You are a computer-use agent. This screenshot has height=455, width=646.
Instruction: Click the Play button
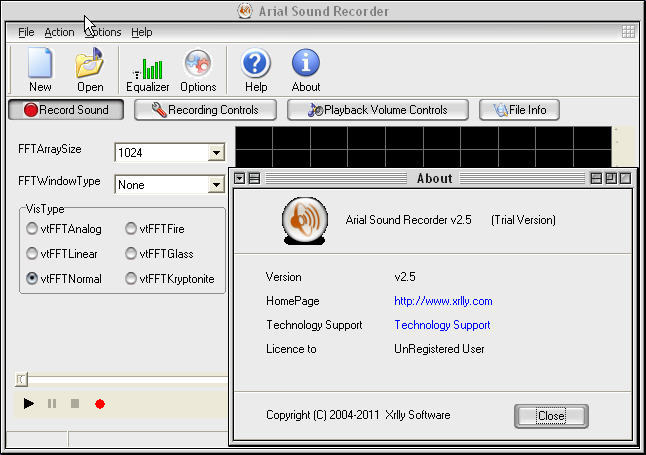click(28, 403)
